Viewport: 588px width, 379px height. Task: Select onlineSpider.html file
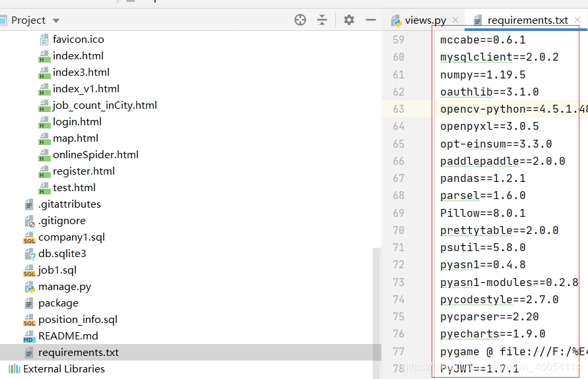pyautogui.click(x=96, y=155)
